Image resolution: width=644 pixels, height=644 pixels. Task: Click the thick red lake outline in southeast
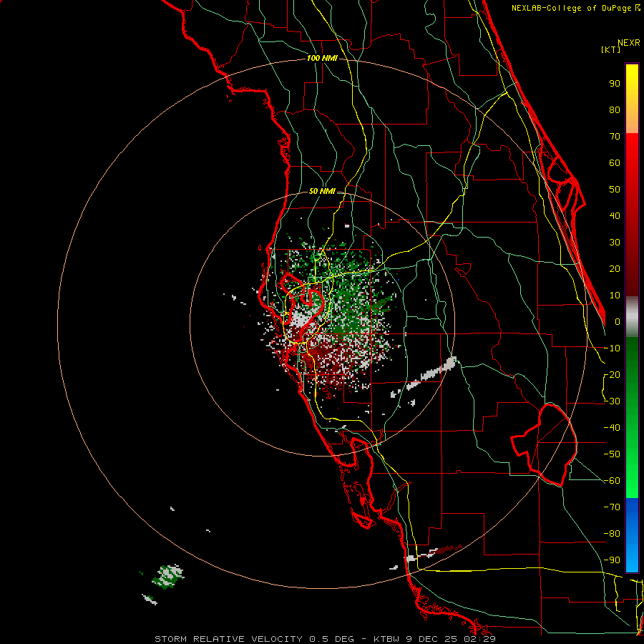click(545, 445)
